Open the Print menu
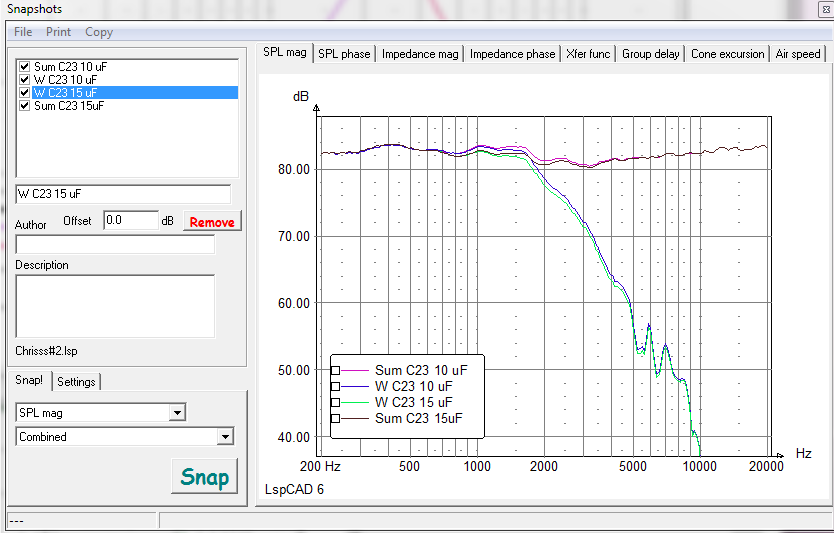The width and height of the screenshot is (834, 533). 59,32
